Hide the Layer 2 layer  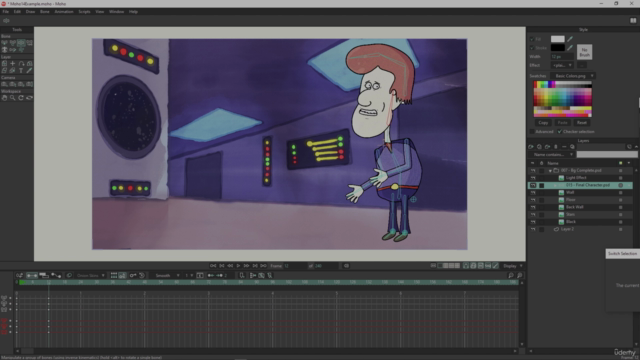(533, 229)
